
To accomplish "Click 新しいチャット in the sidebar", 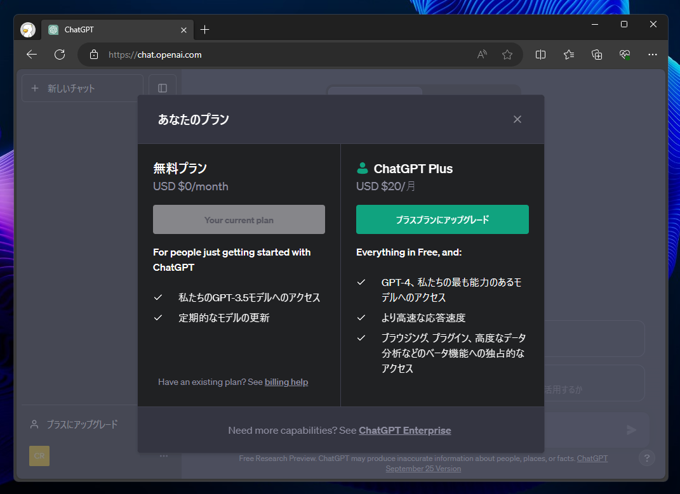I will click(82, 88).
